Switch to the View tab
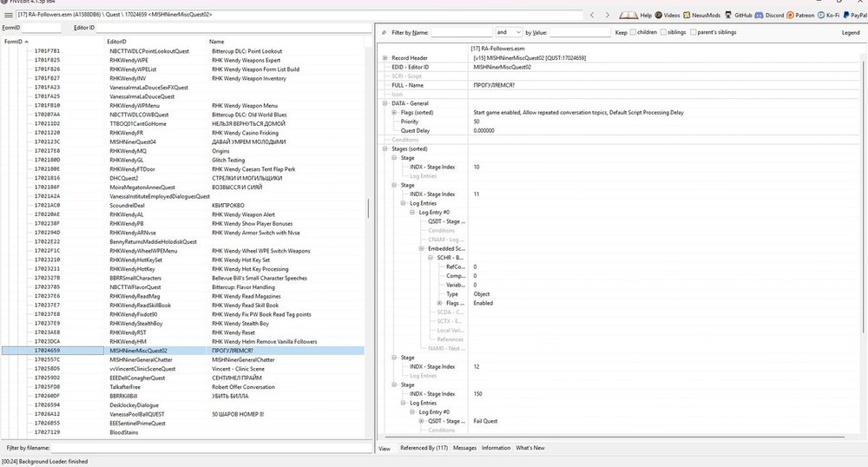Screen dimensions: 868x467 click(385, 448)
